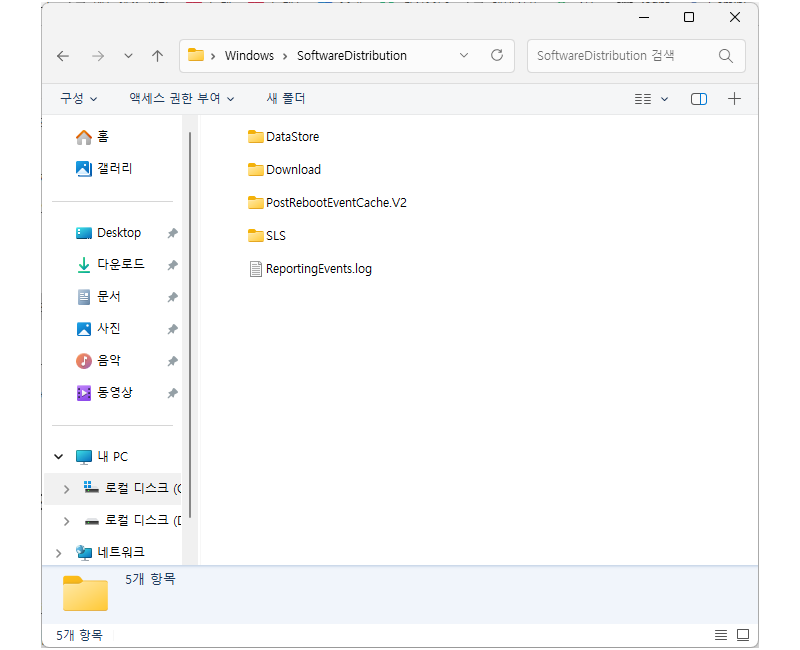Image resolution: width=800 pixels, height=650 pixels.
Task: Open the 액세스 권한 부여 menu
Action: (x=178, y=98)
